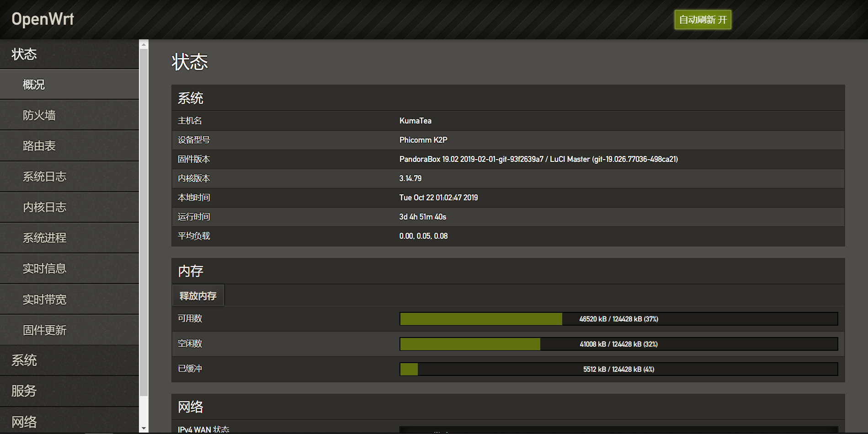The image size is (868, 434).
Task: View the 系统日志 system log
Action: coord(45,177)
